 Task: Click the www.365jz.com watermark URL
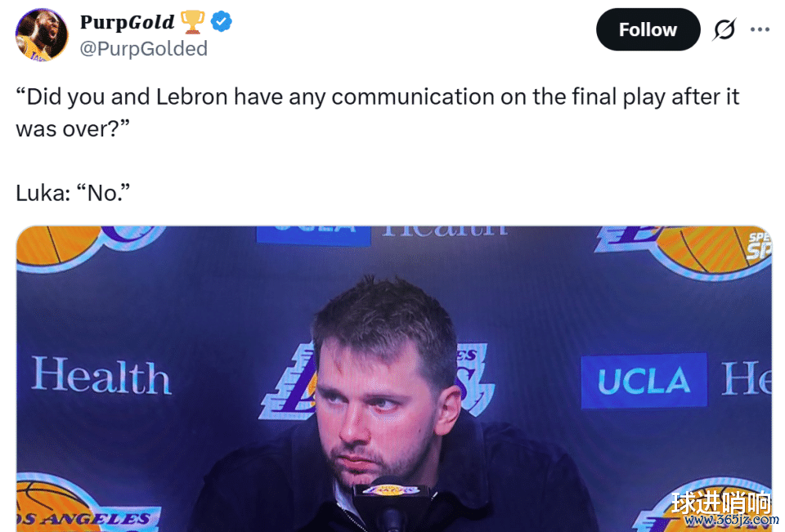tap(732, 521)
